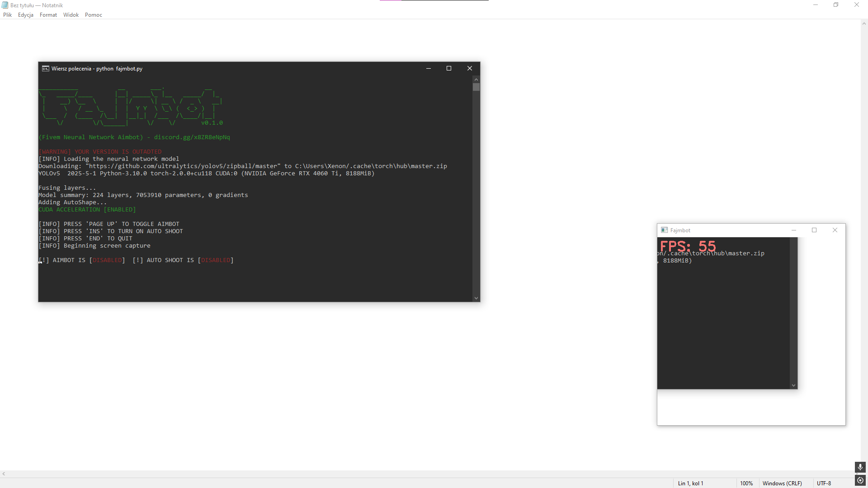Click the Windows (CRLF) status indicator
The width and height of the screenshot is (868, 488).
click(782, 483)
